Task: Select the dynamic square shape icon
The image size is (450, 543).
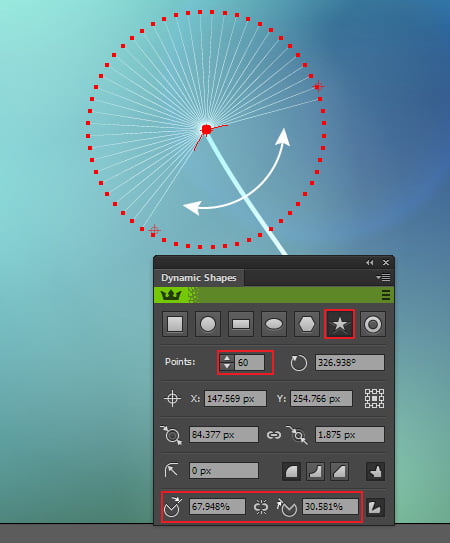Action: (x=175, y=324)
